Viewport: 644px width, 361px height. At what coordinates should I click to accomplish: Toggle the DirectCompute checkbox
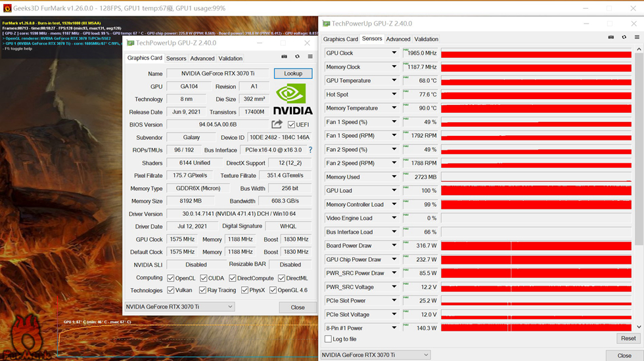click(233, 278)
